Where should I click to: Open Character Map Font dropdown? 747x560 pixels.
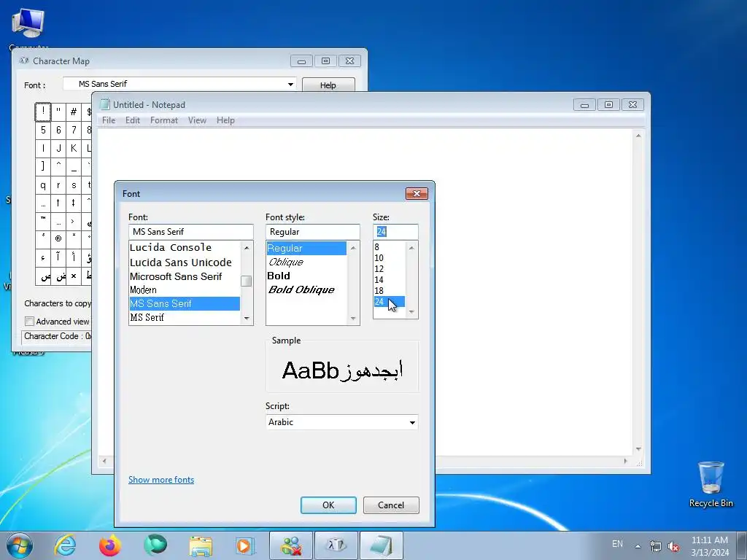click(x=290, y=85)
